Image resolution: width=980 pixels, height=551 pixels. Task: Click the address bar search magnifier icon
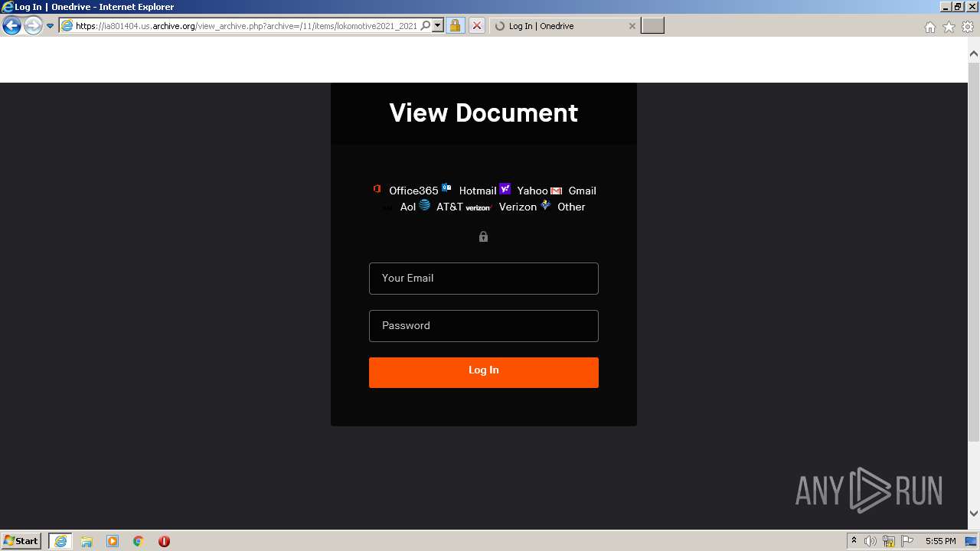point(426,26)
